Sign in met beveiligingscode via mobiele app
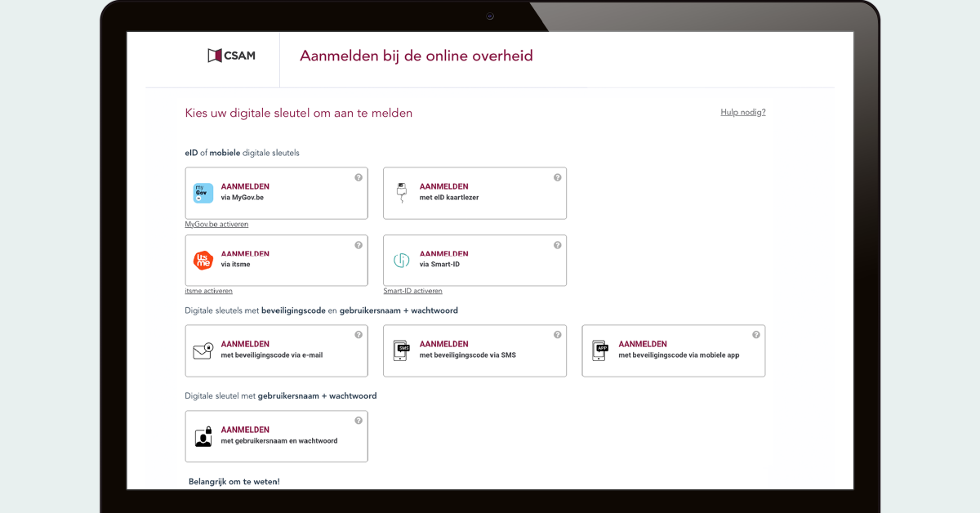Viewport: 980px width, 513px height. [674, 351]
